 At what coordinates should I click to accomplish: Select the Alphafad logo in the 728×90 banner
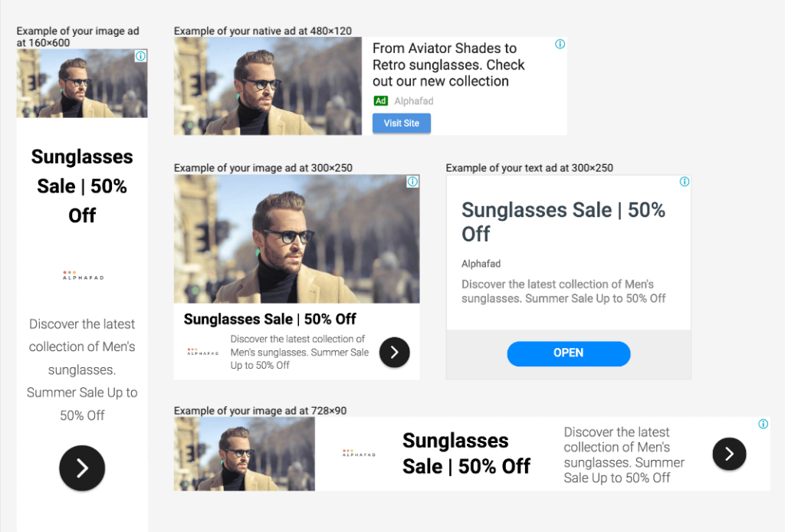(x=359, y=453)
